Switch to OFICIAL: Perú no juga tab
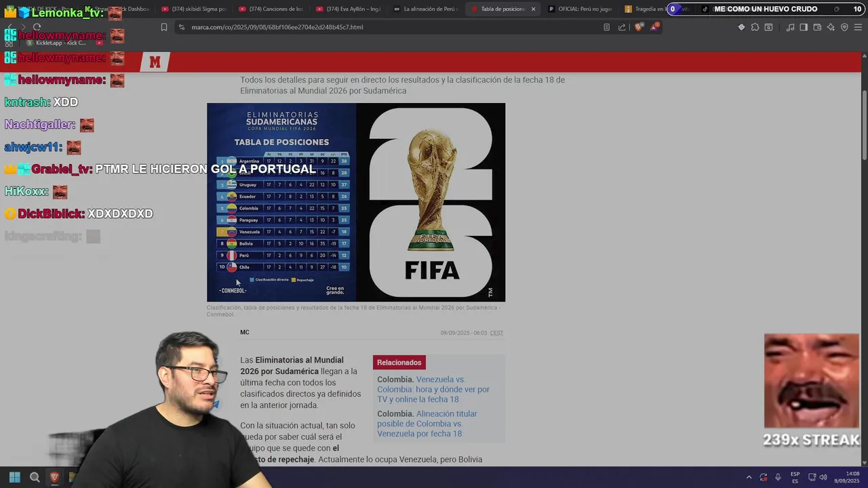Screen dimensions: 868x488 pos(580,9)
